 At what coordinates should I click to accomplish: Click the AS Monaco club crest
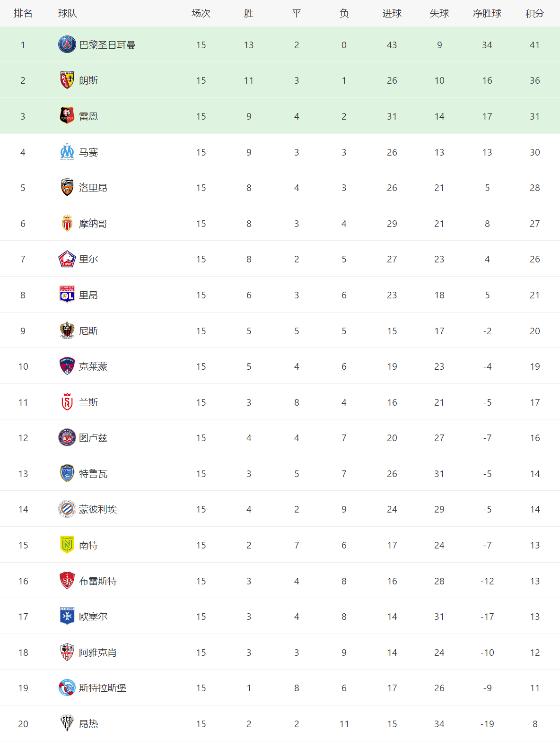[x=67, y=224]
